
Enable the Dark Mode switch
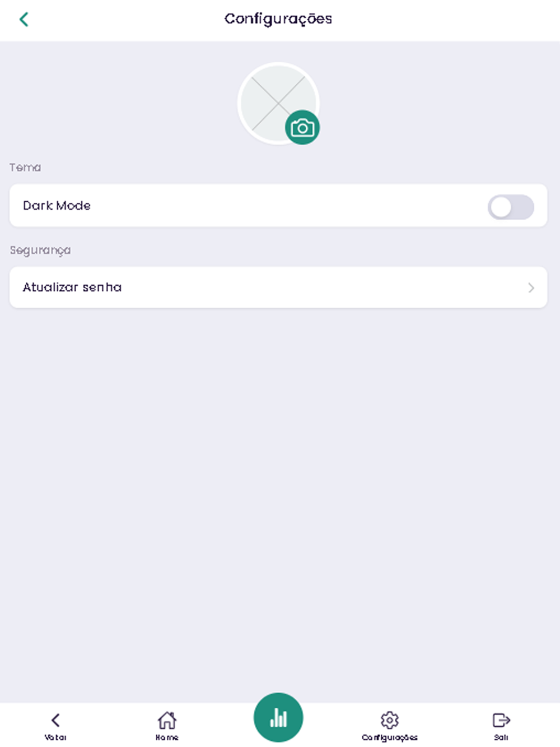coord(511,207)
